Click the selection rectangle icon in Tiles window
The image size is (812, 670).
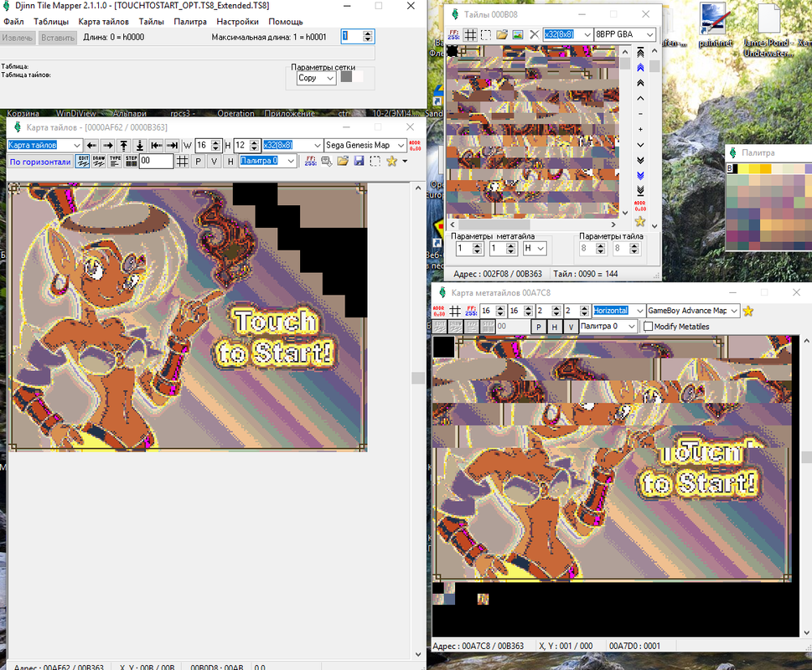click(486, 34)
